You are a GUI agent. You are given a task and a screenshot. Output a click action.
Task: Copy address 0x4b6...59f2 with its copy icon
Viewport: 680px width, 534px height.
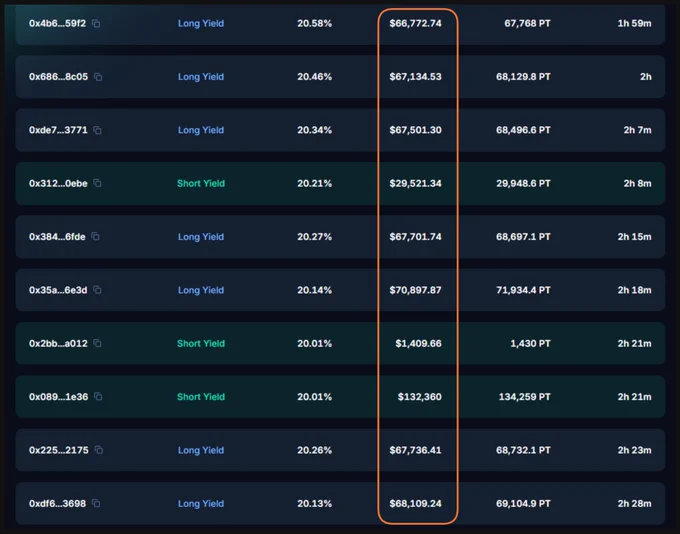96,23
